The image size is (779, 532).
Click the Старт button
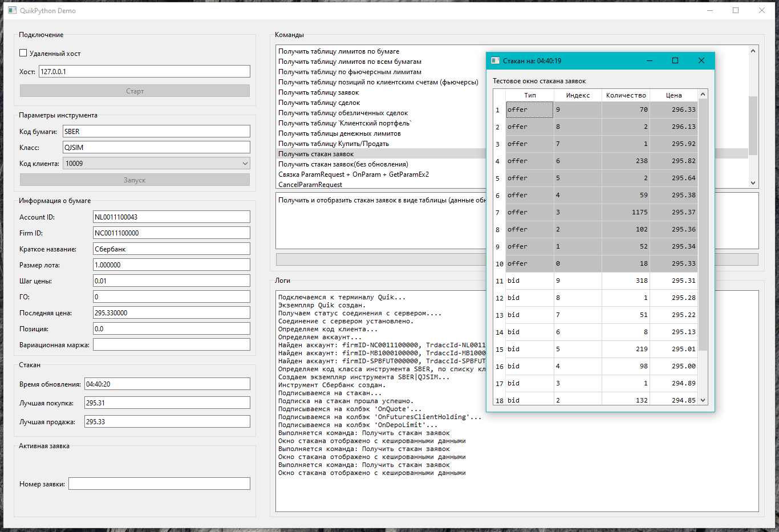tap(135, 91)
